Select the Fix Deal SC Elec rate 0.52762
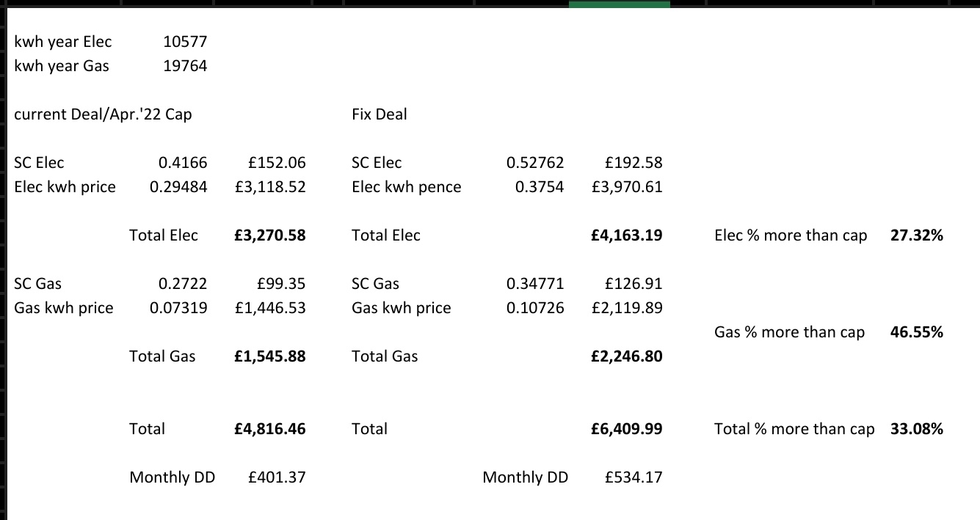Viewport: 980px width, 520px height. 535,163
